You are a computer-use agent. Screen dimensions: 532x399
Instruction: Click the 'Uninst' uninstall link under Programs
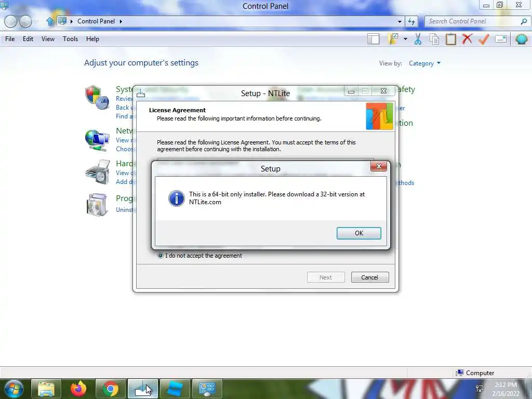(125, 210)
